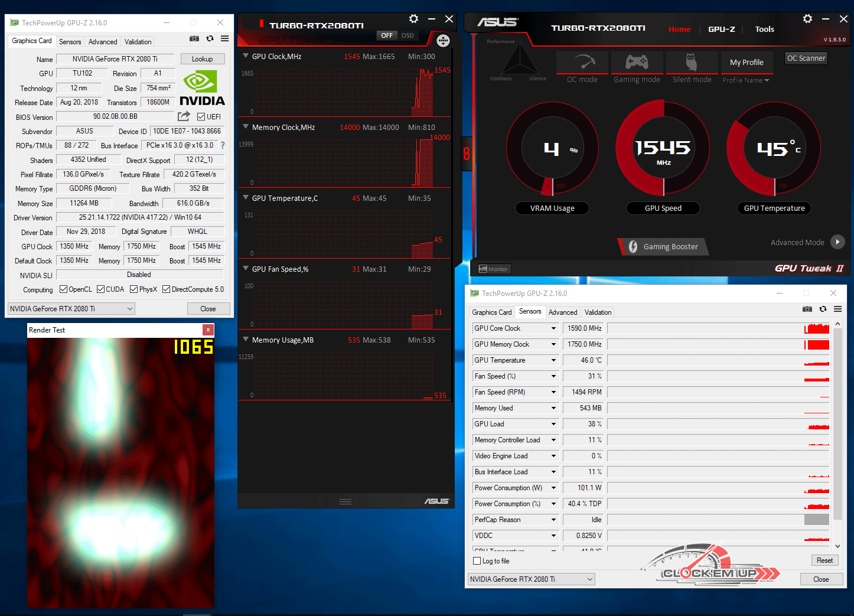Open the hamburger menu in the GPU-Z Sensors window
Viewport: 854px width, 616px height.
pyautogui.click(x=837, y=309)
